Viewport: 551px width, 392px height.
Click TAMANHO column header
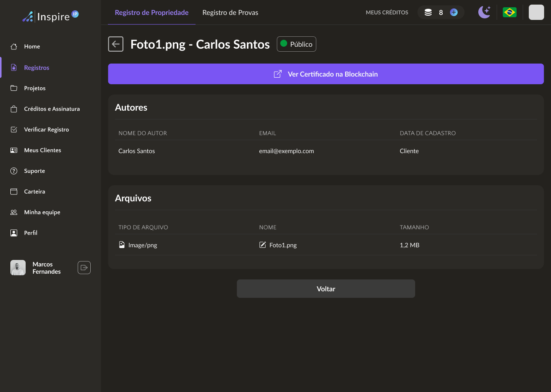[414, 227]
